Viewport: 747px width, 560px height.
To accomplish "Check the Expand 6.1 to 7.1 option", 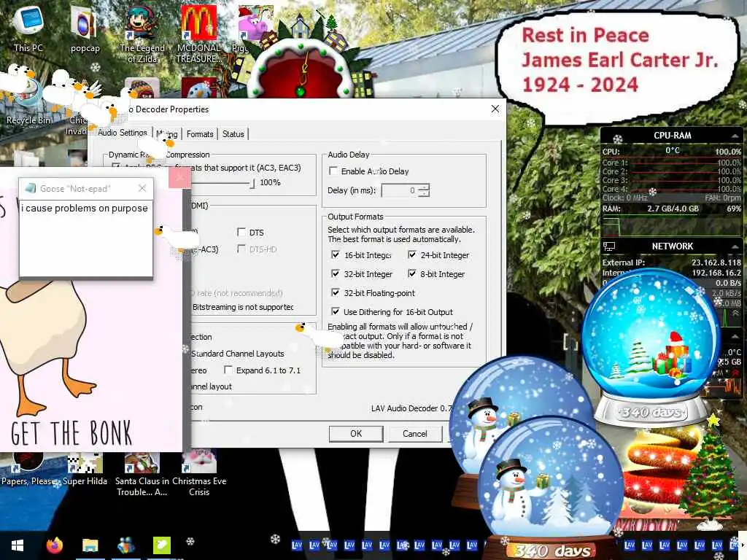I will coord(228,370).
